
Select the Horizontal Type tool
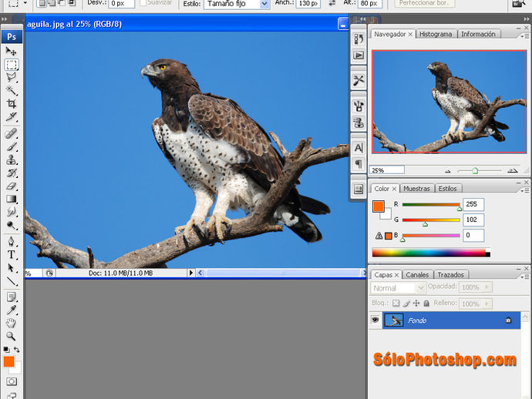pos(12,255)
